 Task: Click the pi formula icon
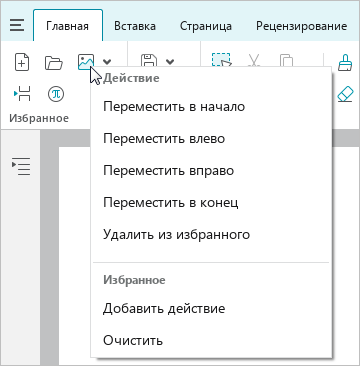(x=56, y=94)
